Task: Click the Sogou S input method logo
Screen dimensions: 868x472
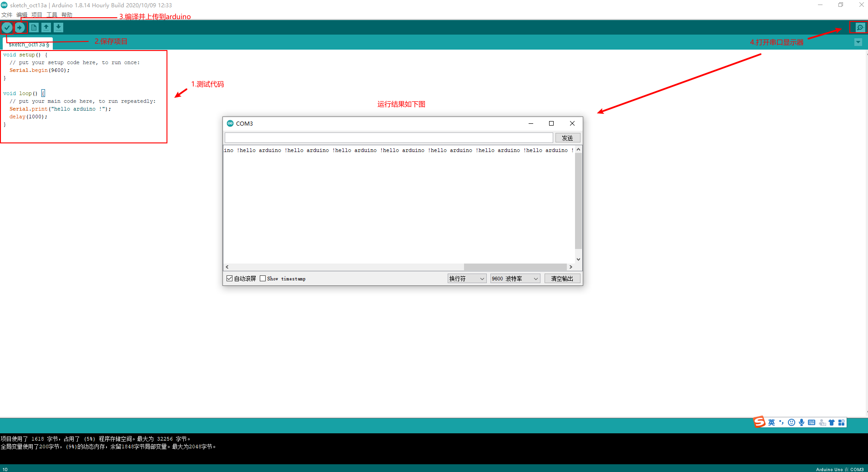Action: tap(759, 422)
